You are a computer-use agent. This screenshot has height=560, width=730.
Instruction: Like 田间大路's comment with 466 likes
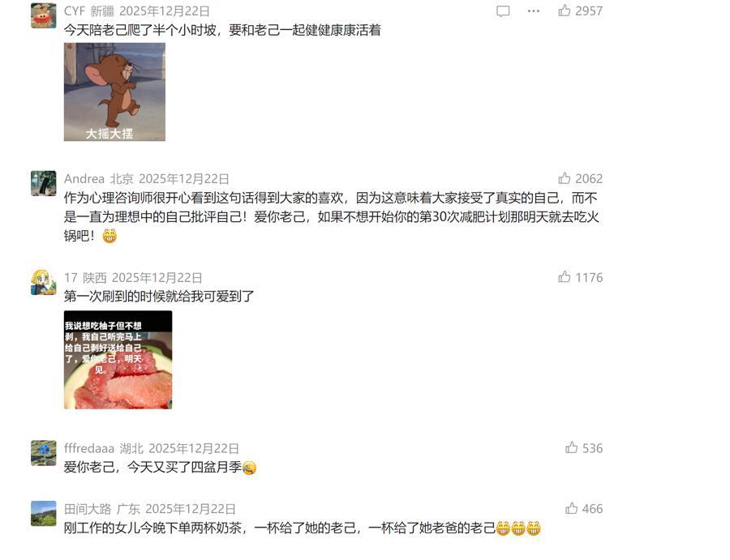(571, 508)
